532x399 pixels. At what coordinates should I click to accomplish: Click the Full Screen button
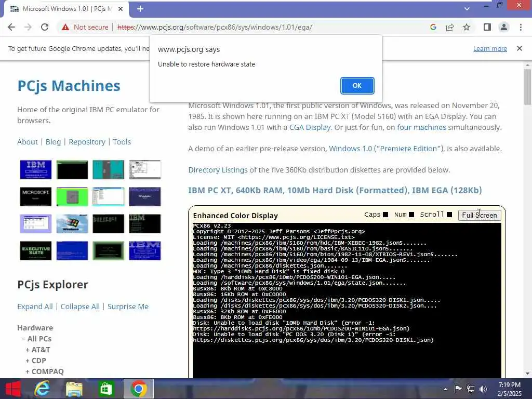(x=480, y=215)
